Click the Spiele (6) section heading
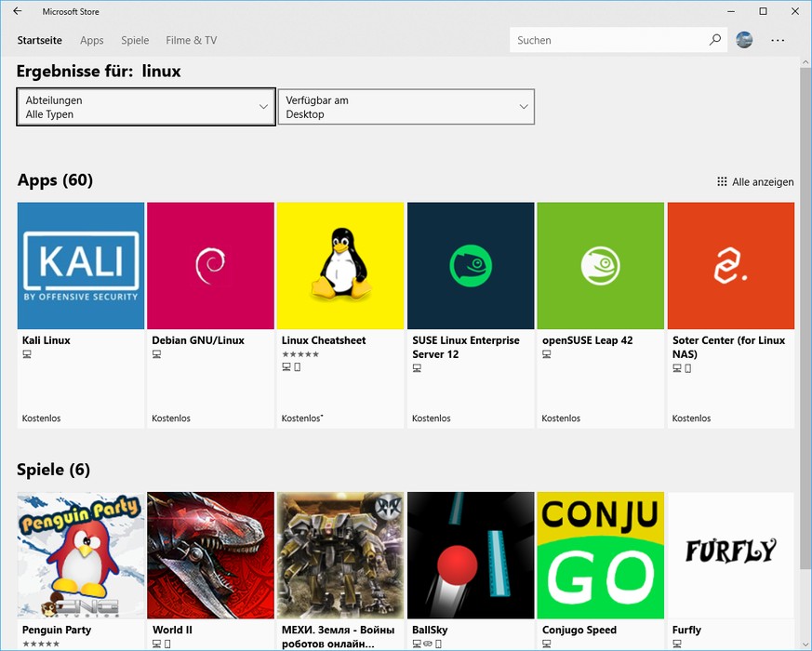Screen dimensions: 812x651 [53, 470]
